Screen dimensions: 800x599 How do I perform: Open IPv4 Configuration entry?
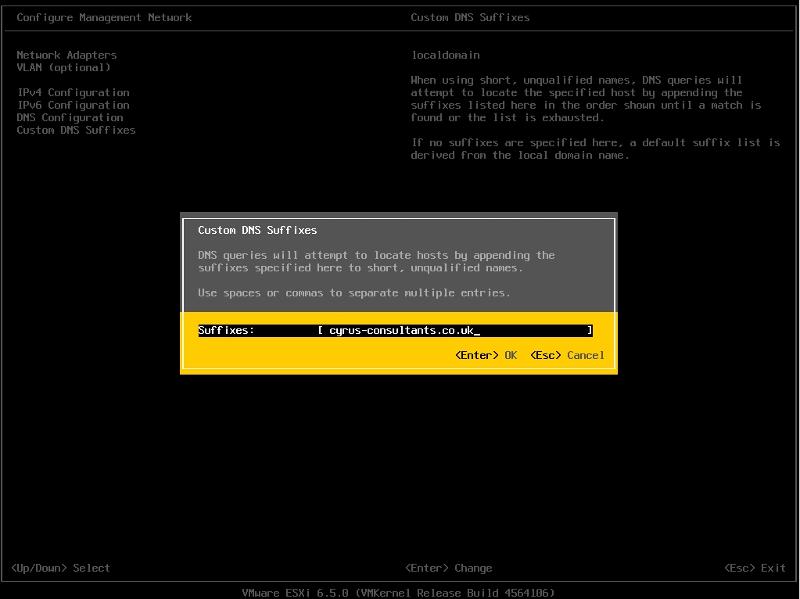[73, 92]
